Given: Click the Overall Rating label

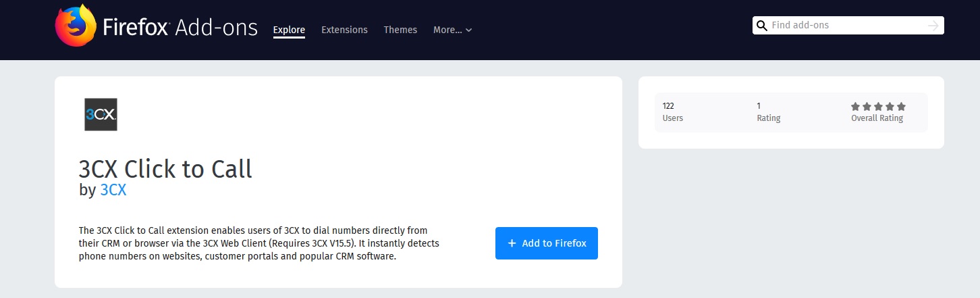Looking at the screenshot, I should (x=877, y=118).
